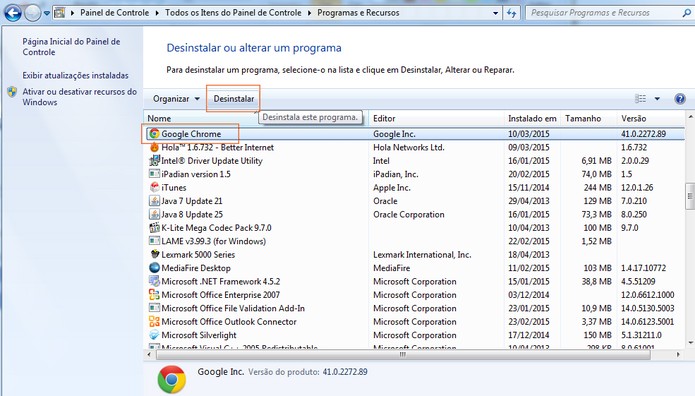The image size is (695, 396).
Task: Click the vertical scrollbar down arrow
Action: [691, 342]
